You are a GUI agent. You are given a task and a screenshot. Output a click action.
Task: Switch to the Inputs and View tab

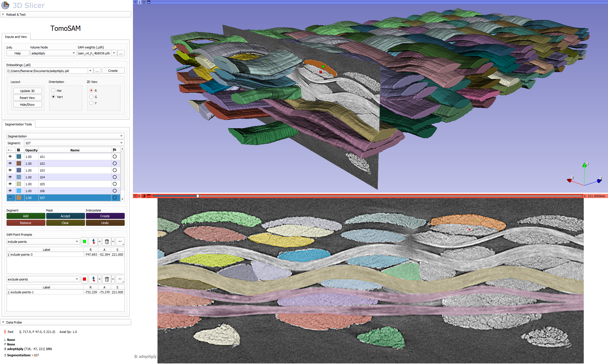(x=16, y=37)
